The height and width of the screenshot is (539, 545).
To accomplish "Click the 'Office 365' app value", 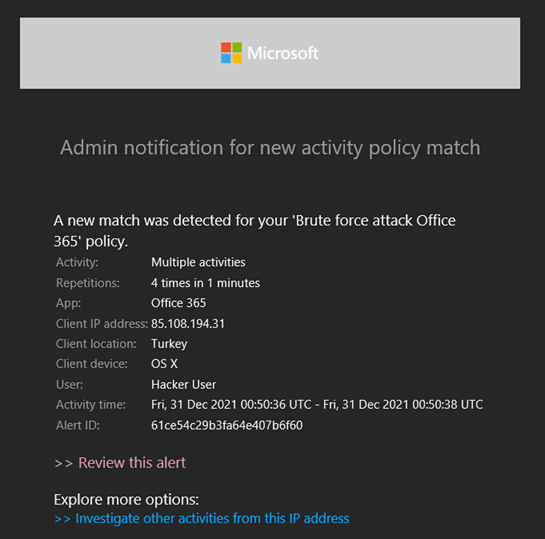I will pos(178,303).
